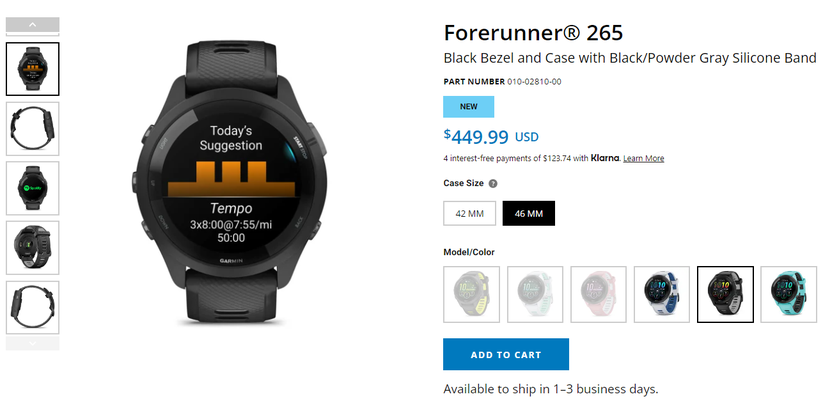Viewport: 839px width, 408px height.
Task: Choose the white-mint watch color option
Action: coord(535,295)
